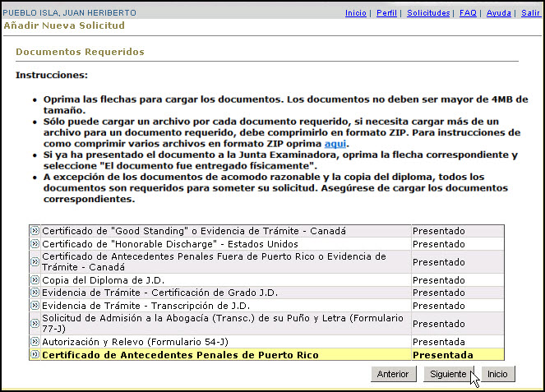Go to Solicitudes in the top menu
This screenshot has width=545, height=392.
(x=428, y=14)
